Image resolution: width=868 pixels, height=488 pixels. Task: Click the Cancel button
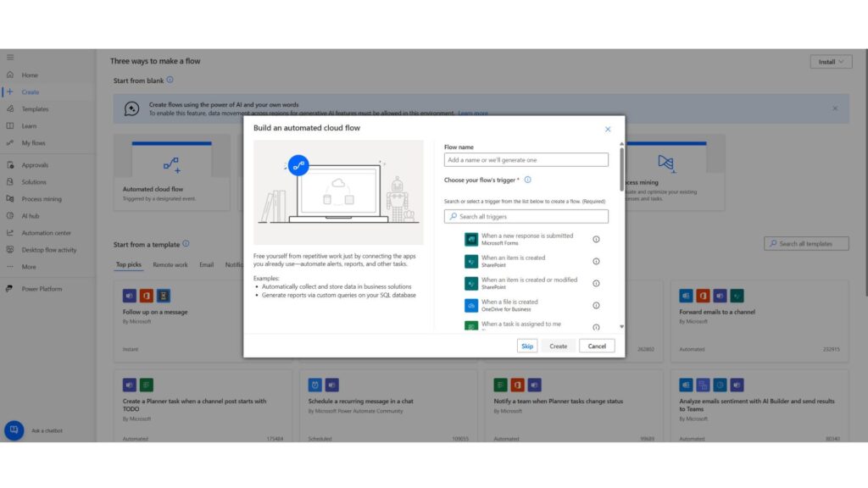click(597, 346)
